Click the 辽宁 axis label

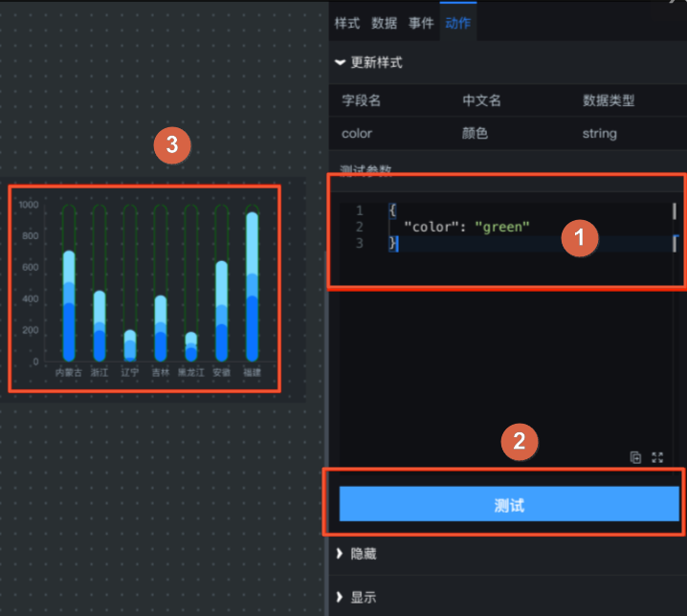(130, 372)
